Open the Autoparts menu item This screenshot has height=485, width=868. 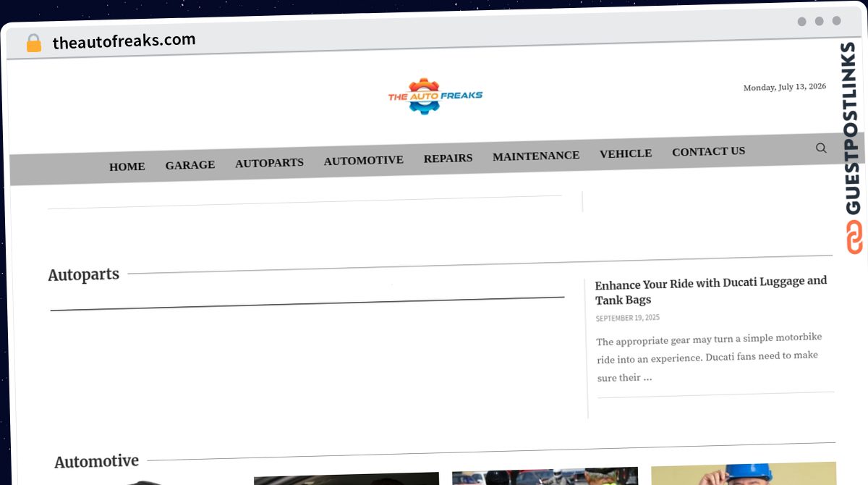click(269, 163)
